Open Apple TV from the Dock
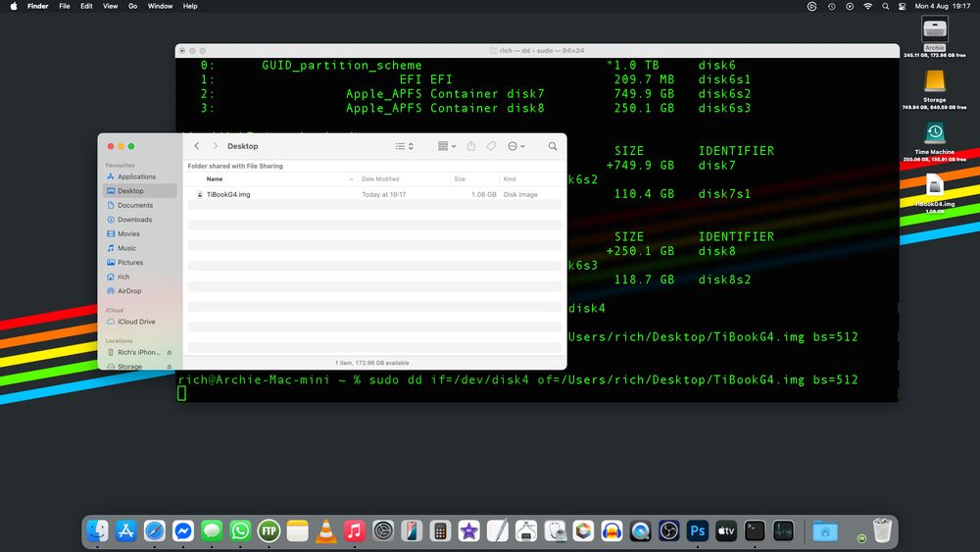This screenshot has height=552, width=980. [x=726, y=531]
